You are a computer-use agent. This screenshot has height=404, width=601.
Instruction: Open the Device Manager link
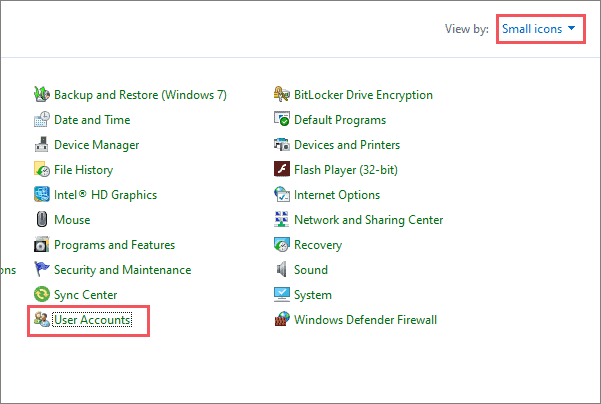(x=97, y=145)
